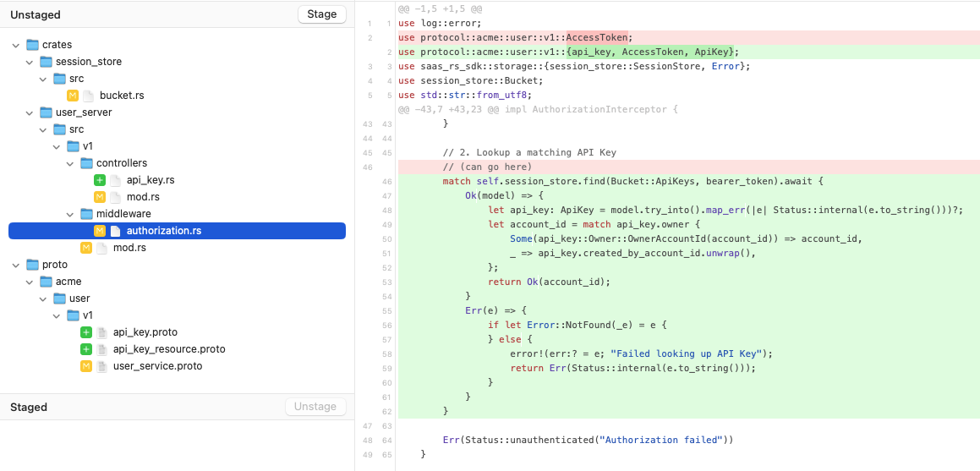Click file icon of authorization.rs
This screenshot has width=980, height=471.
tap(115, 231)
